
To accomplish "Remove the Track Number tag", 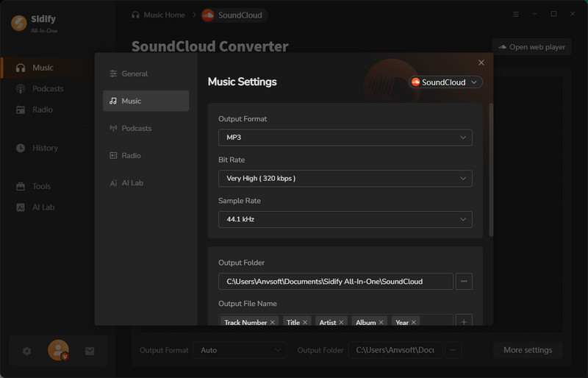I will pos(273,322).
